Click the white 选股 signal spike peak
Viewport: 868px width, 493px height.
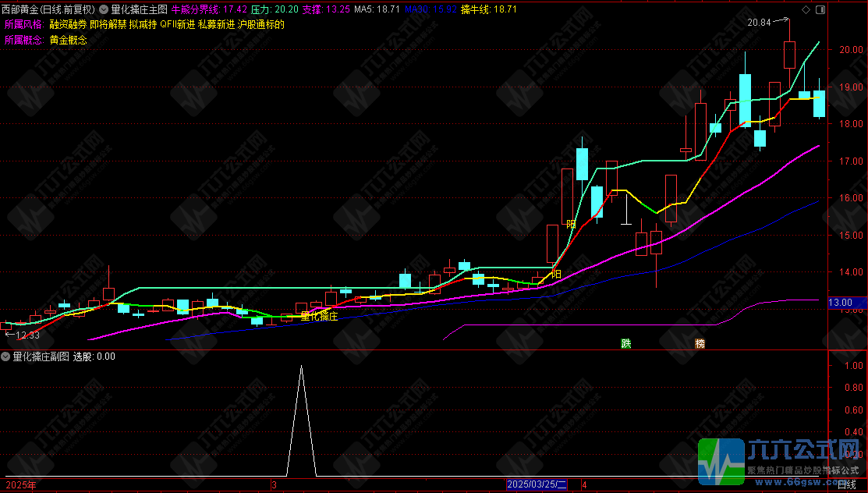[x=301, y=366]
